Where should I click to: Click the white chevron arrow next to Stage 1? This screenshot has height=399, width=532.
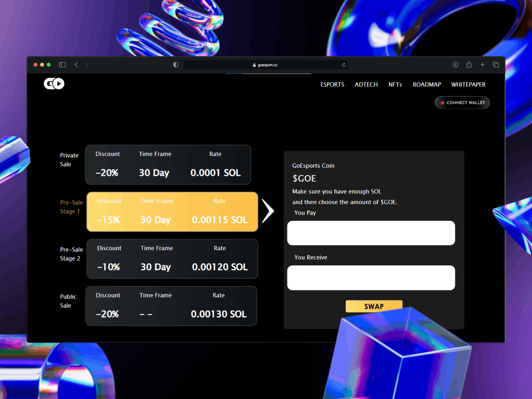pos(268,211)
